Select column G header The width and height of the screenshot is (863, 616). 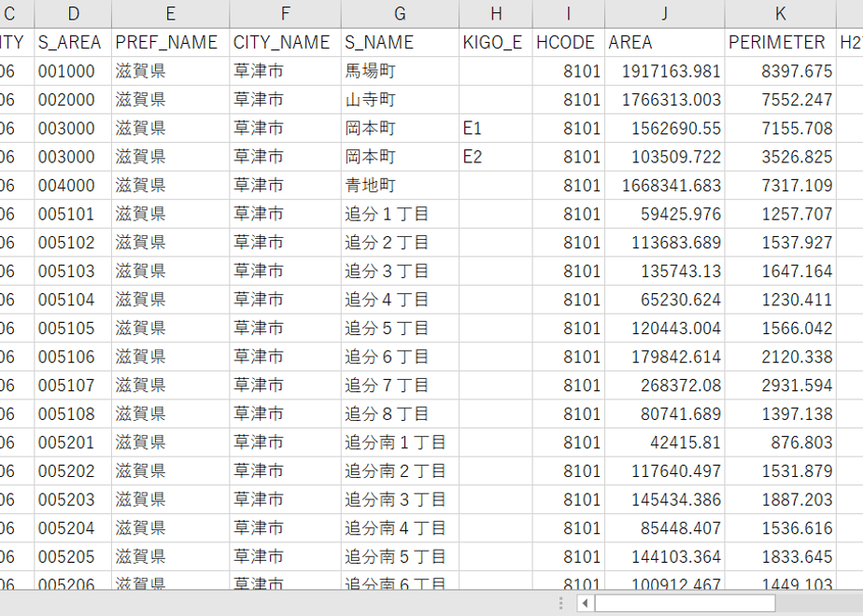point(400,14)
